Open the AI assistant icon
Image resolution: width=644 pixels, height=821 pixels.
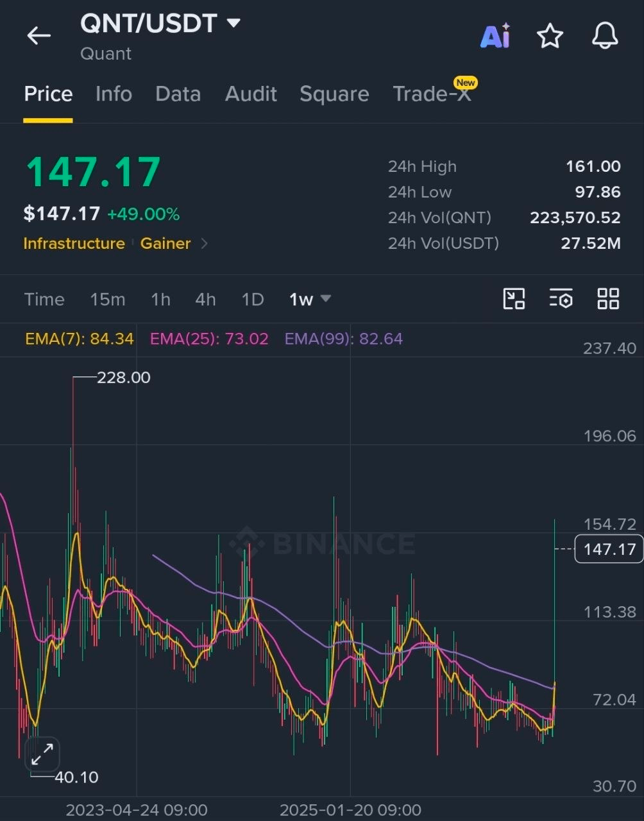pyautogui.click(x=495, y=36)
